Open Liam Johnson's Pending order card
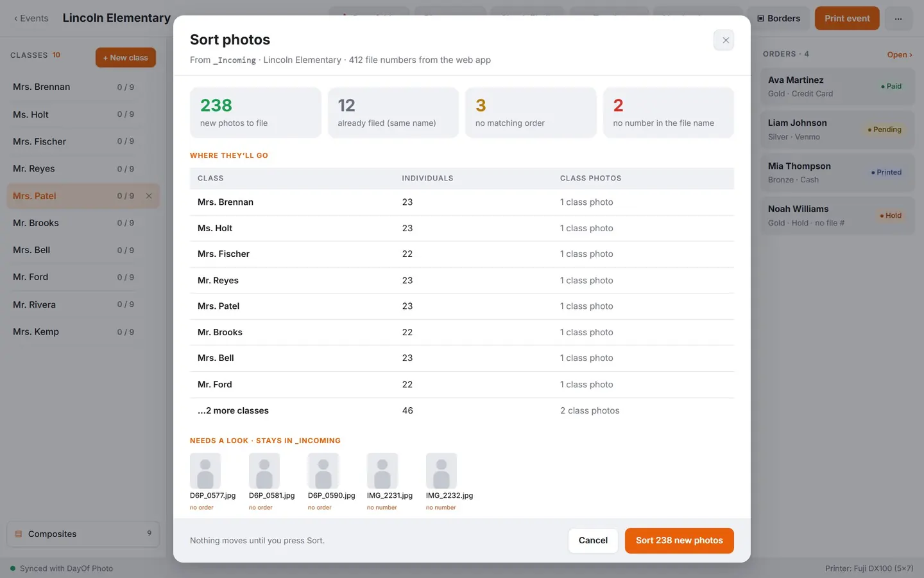The image size is (924, 578). click(x=837, y=130)
